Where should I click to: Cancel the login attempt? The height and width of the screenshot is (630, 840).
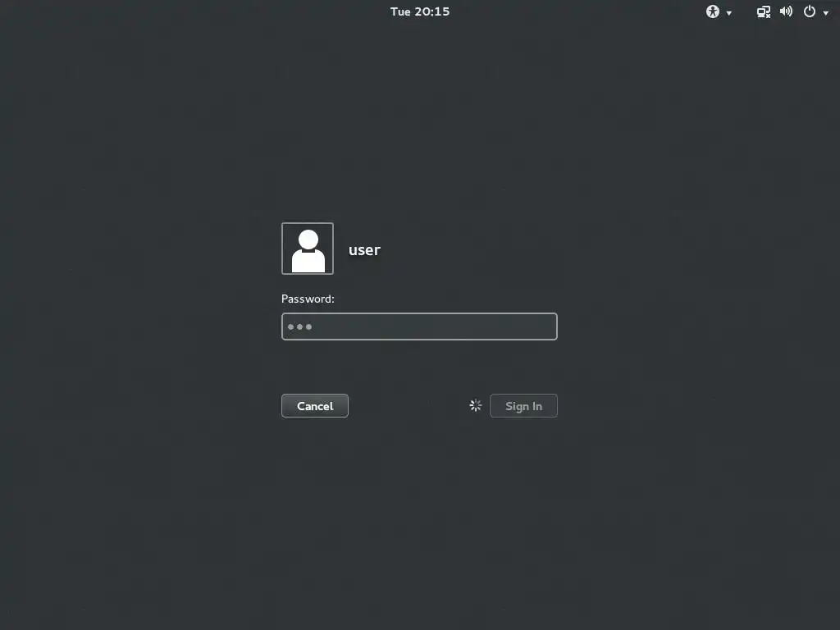tap(315, 406)
